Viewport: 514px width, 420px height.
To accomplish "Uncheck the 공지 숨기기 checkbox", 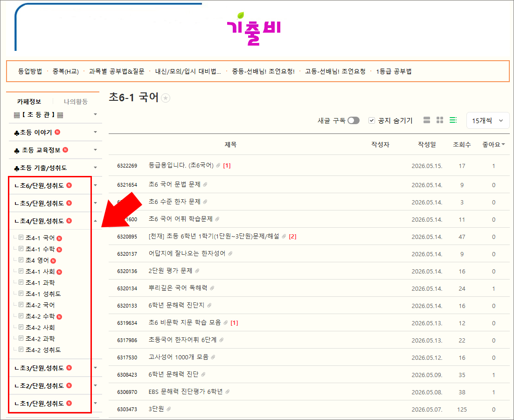I will 371,120.
